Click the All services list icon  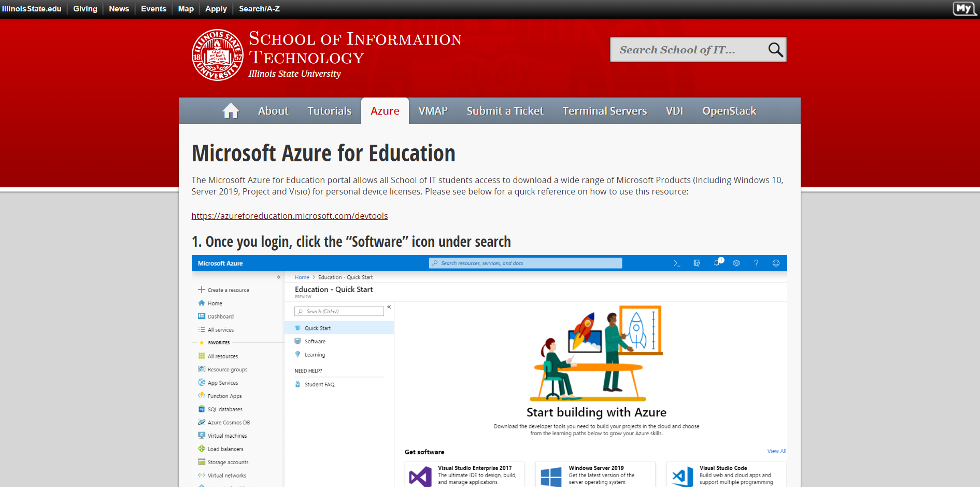(202, 329)
